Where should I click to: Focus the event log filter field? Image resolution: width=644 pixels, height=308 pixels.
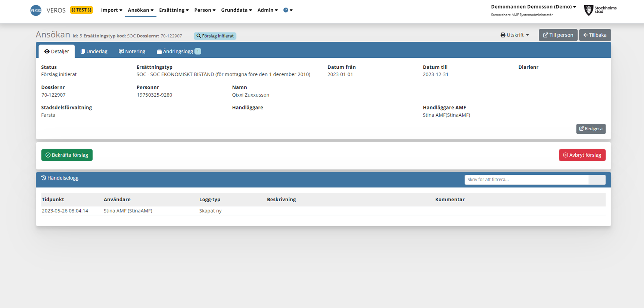526,180
